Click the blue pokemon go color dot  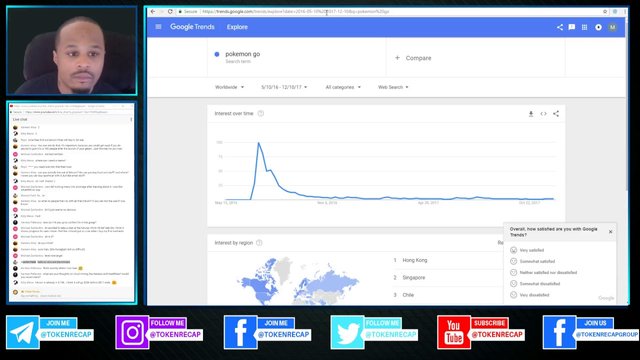pos(217,54)
